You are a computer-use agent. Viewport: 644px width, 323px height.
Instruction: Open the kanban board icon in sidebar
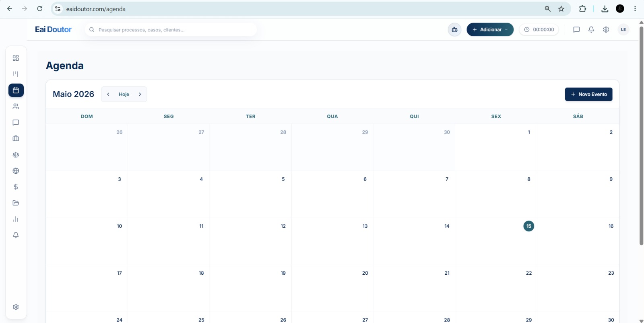pos(16,74)
